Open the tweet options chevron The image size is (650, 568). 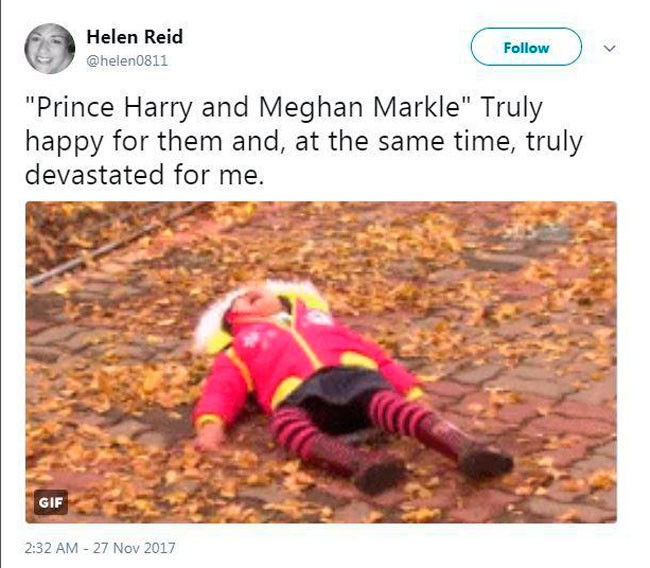[x=609, y=49]
